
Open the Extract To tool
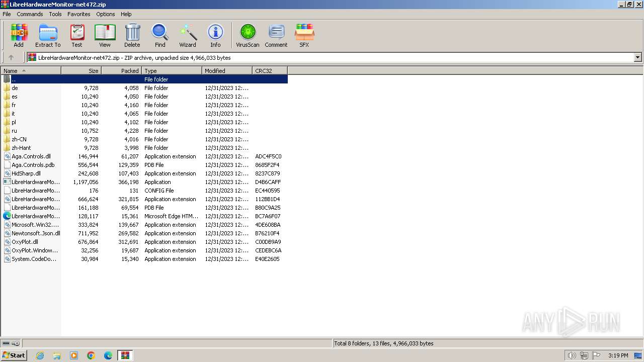pos(48,35)
